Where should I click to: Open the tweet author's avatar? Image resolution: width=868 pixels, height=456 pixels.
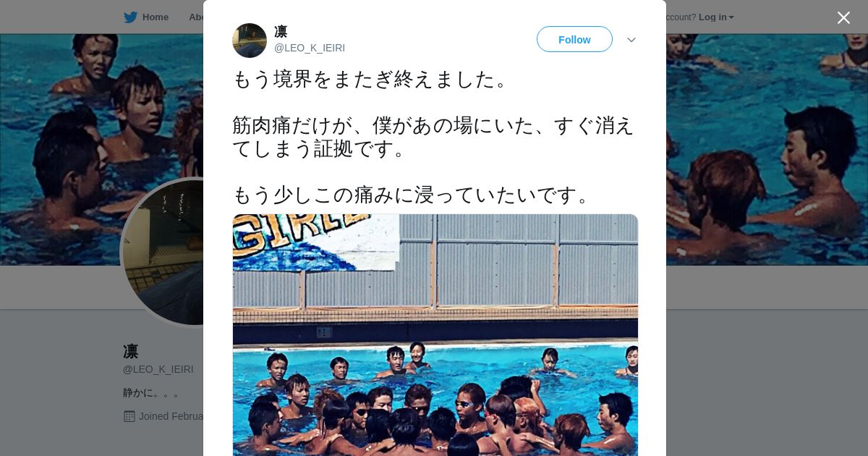[250, 41]
